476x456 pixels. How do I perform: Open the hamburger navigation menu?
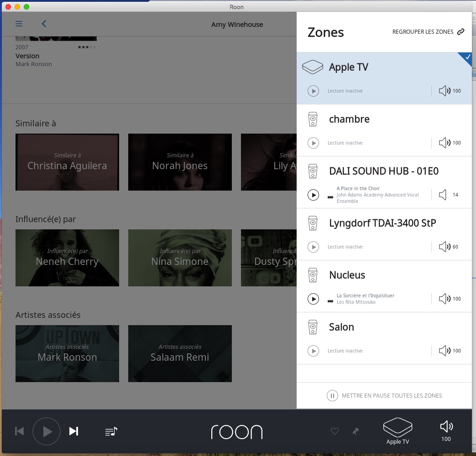(x=19, y=24)
